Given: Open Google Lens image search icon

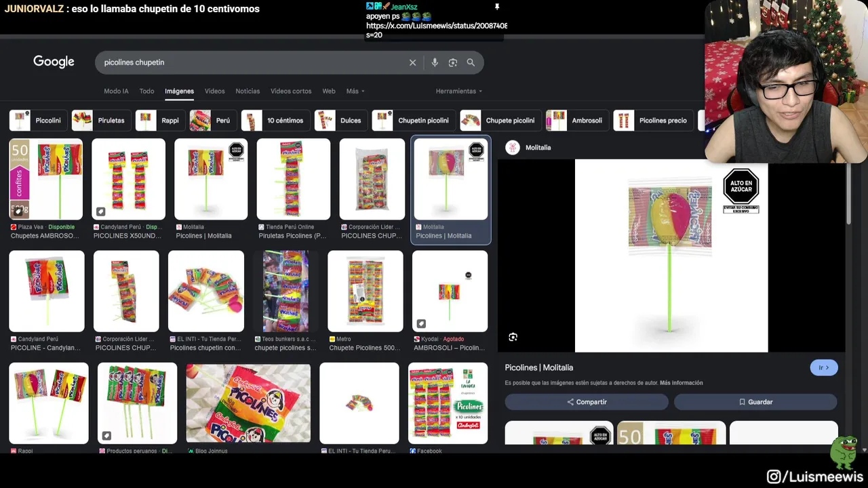Looking at the screenshot, I should click(x=453, y=62).
